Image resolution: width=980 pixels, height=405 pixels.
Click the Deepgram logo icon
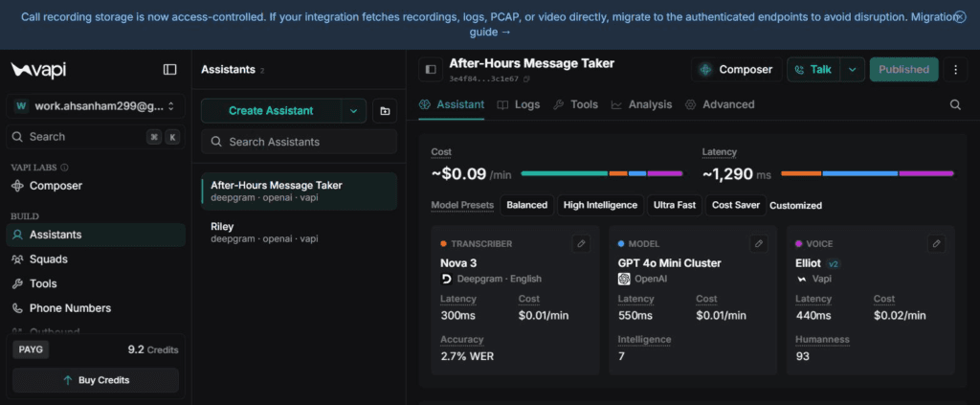[446, 279]
